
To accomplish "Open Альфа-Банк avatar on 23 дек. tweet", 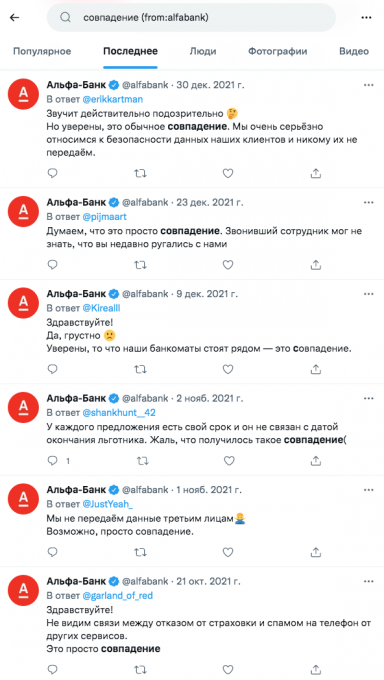I will click(23, 211).
